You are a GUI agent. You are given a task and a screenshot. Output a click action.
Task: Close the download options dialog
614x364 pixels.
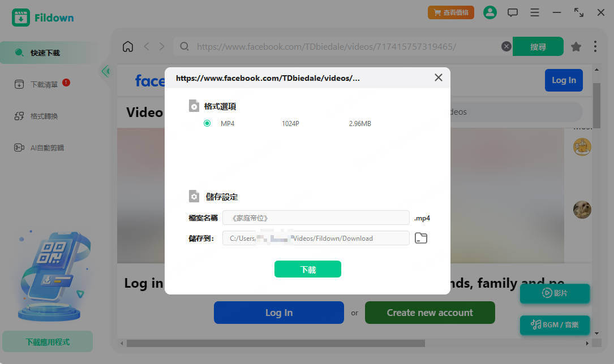pos(438,77)
